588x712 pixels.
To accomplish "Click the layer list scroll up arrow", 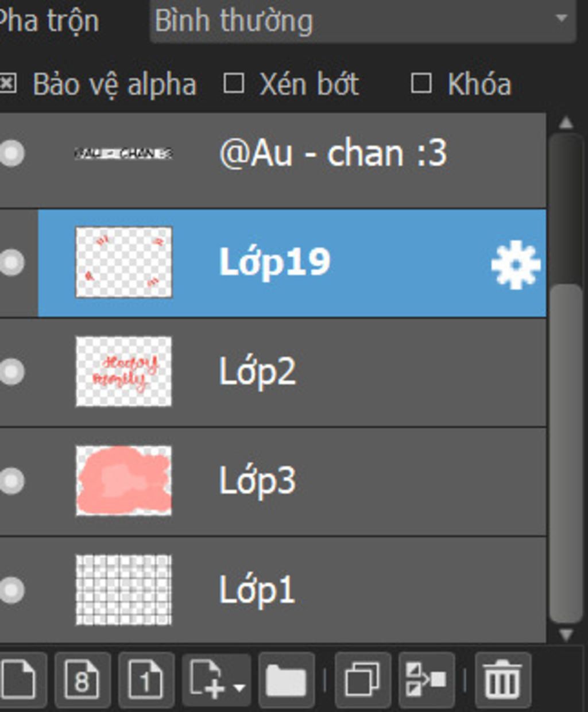I will [x=566, y=122].
